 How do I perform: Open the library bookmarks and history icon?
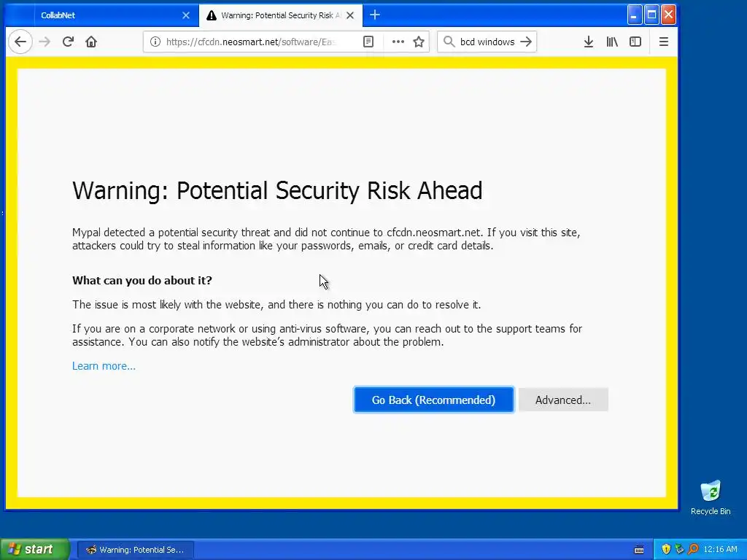tap(612, 42)
